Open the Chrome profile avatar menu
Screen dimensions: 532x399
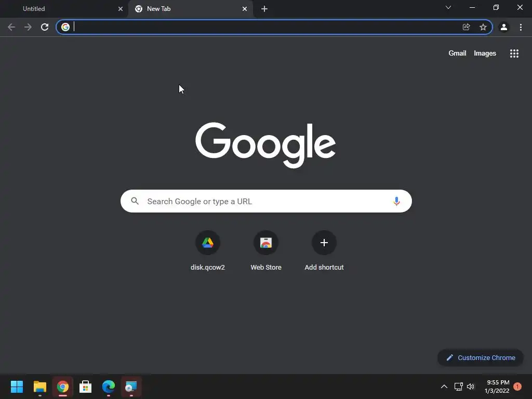tap(504, 27)
